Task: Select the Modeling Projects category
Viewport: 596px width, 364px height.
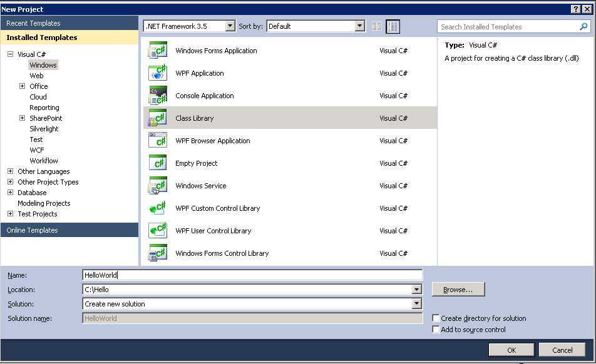Action: [x=44, y=203]
